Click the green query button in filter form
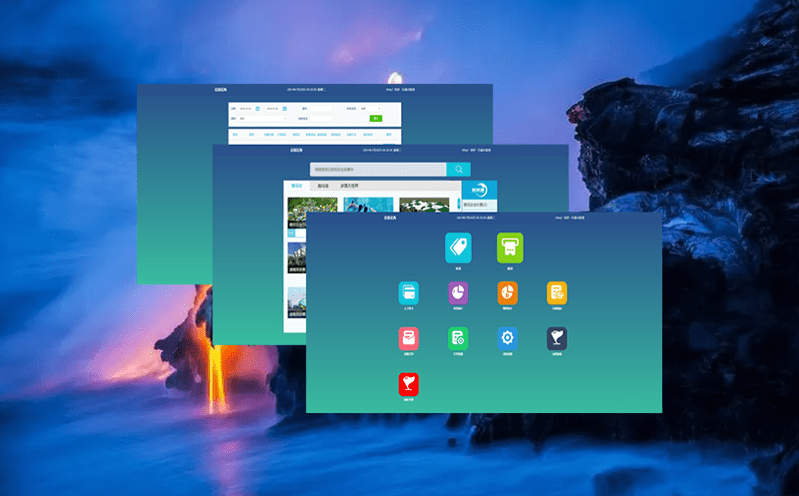Screen dimensions: 799x496 point(376,118)
